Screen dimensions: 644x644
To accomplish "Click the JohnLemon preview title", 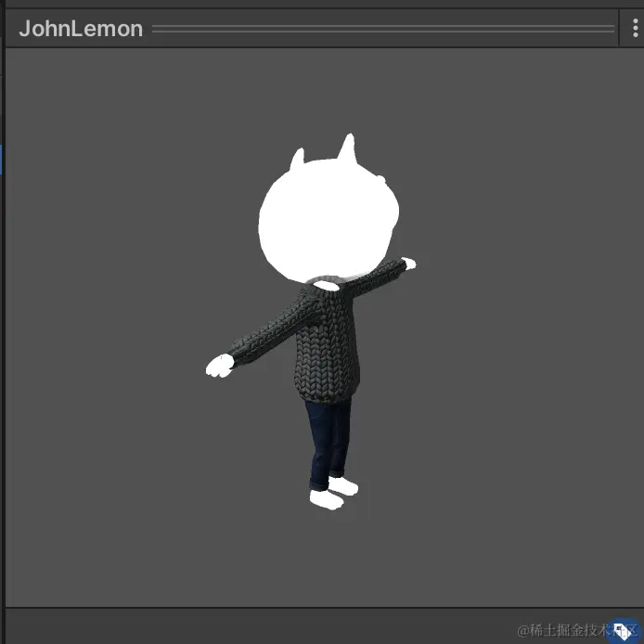I will pyautogui.click(x=81, y=29).
